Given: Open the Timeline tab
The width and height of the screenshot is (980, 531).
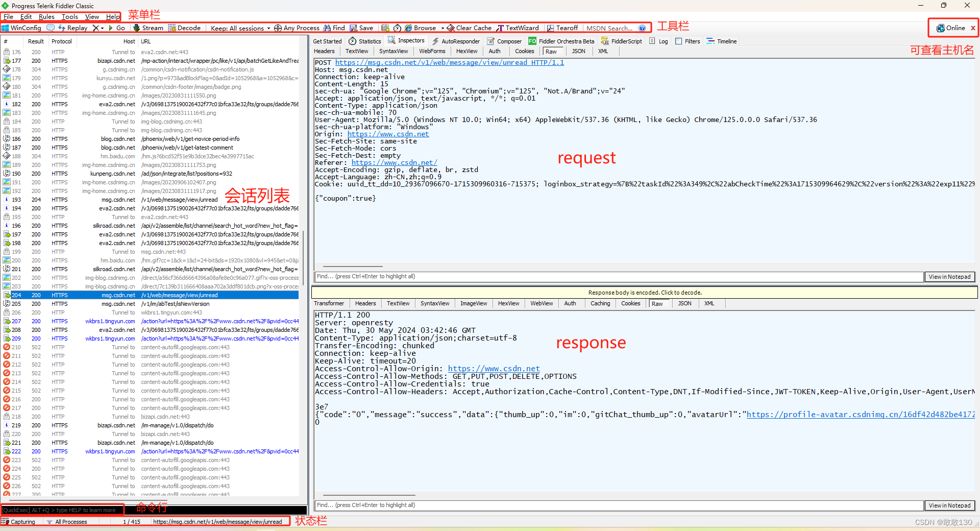Looking at the screenshot, I should [722, 41].
